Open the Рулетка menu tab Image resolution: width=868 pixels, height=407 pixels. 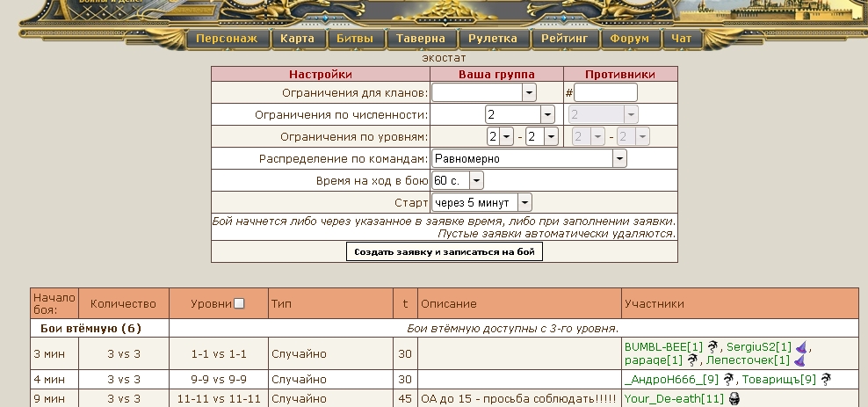(x=493, y=39)
